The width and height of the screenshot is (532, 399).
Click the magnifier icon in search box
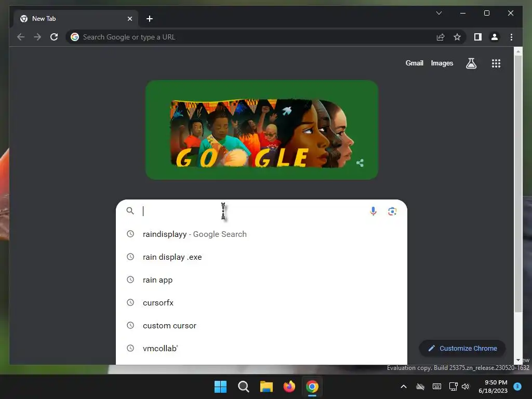tap(130, 211)
